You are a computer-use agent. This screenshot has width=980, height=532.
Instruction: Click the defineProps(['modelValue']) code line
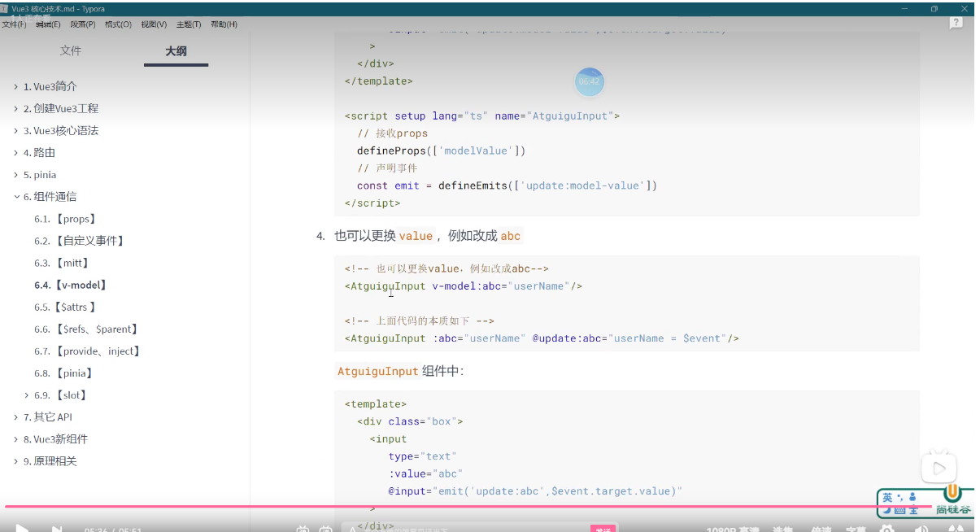(x=442, y=150)
